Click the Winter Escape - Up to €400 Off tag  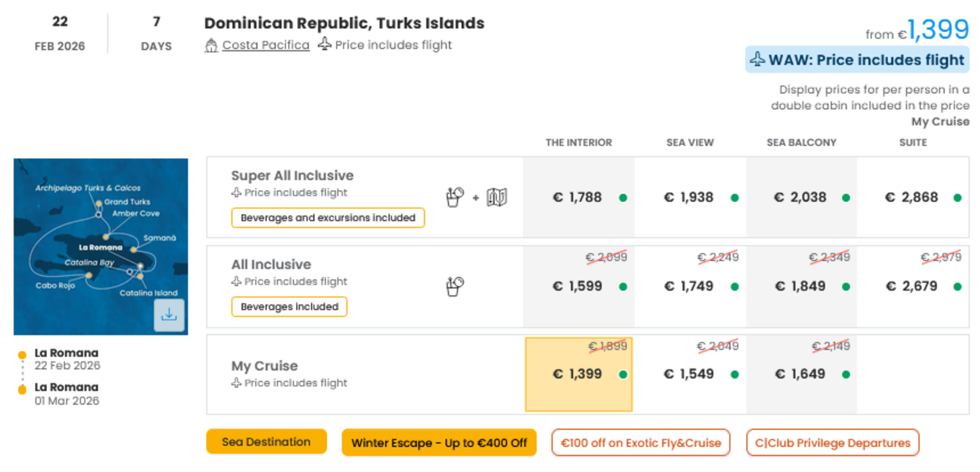(439, 442)
